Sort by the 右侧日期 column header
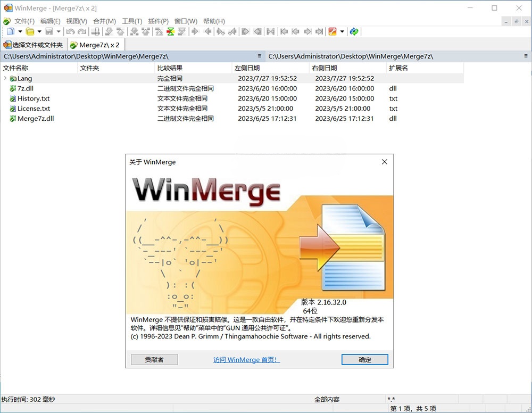Image resolution: width=532 pixels, height=413 pixels. click(x=348, y=68)
